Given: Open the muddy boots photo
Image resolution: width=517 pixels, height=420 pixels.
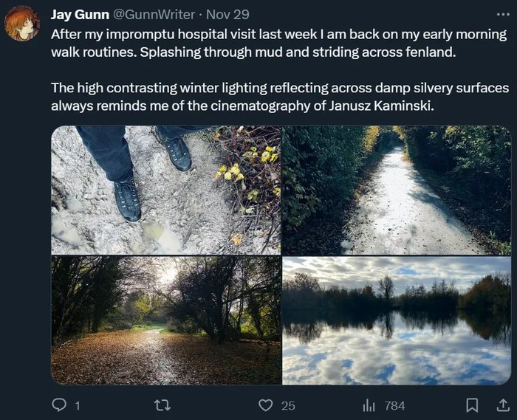Looking at the screenshot, I should click(x=165, y=190).
